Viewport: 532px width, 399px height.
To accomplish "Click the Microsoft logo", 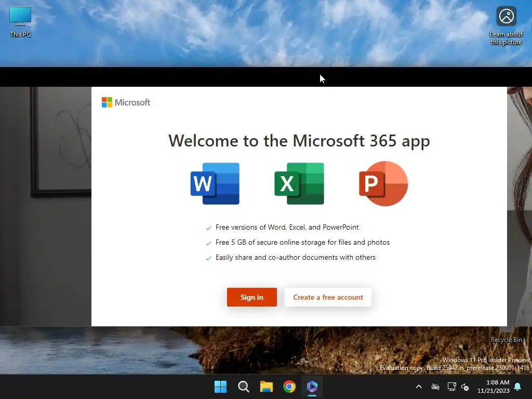I will tap(126, 102).
